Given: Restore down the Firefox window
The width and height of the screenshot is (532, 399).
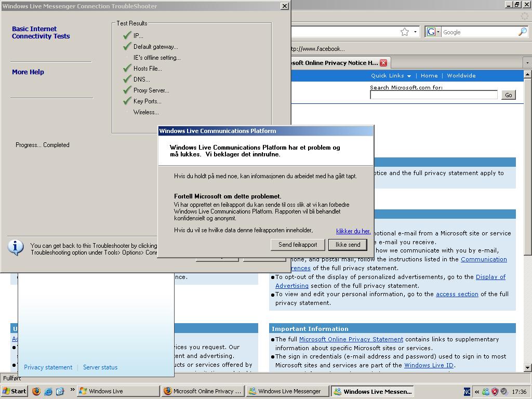Looking at the screenshot, I should point(517,4).
